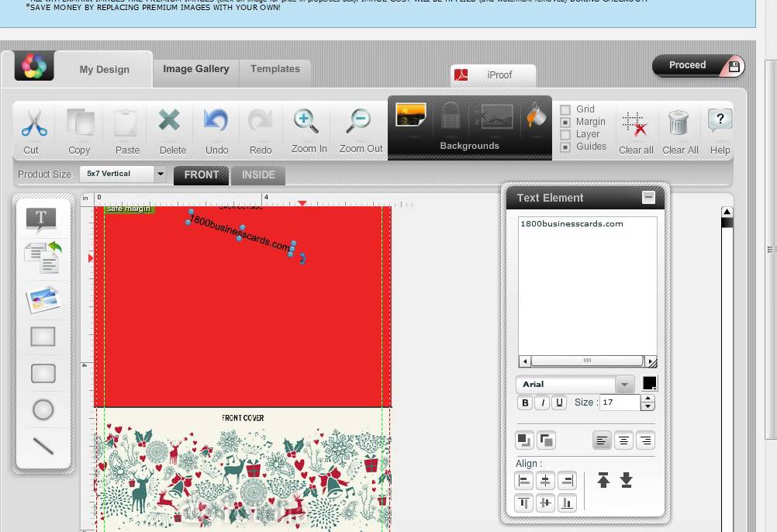Align the element to vertical middle
777x532 pixels.
[x=545, y=503]
